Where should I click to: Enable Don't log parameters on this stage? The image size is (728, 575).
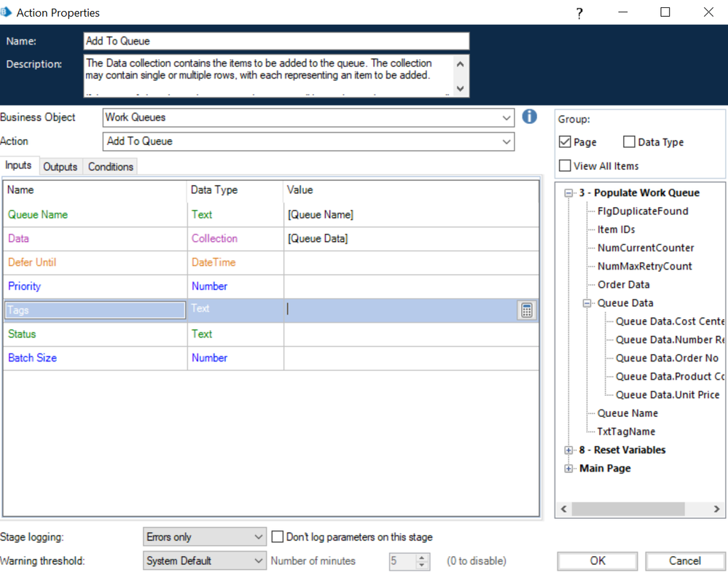(x=278, y=537)
